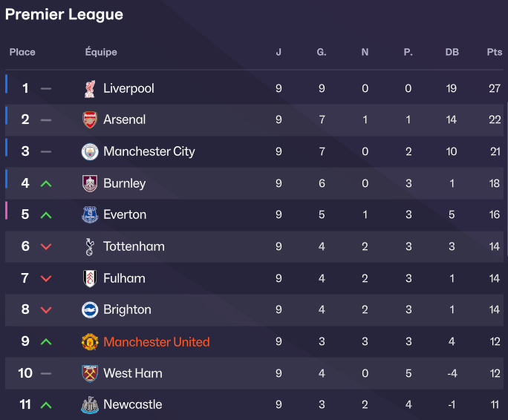Click the Arsenal club badge
Image resolution: width=508 pixels, height=420 pixels.
[x=90, y=119]
